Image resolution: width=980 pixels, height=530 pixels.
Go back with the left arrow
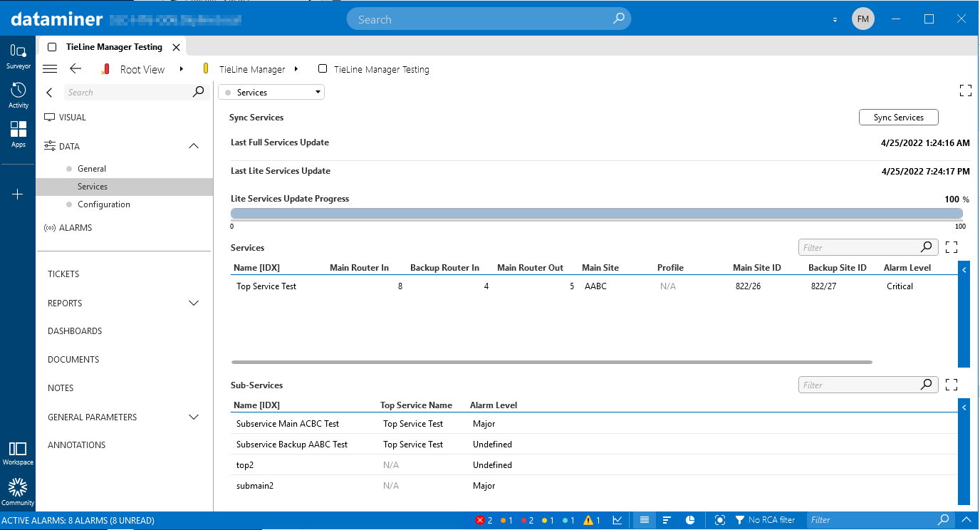(x=75, y=69)
